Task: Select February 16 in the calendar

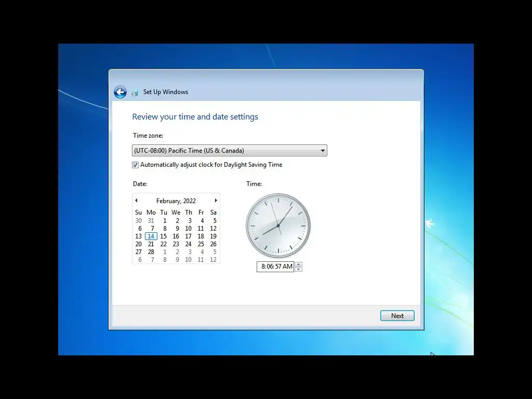Action: pyautogui.click(x=176, y=236)
